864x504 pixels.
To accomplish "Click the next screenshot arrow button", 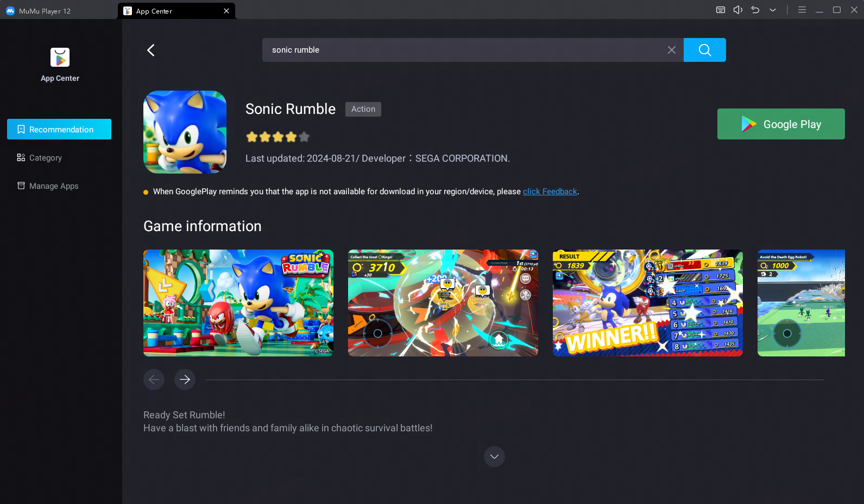I will [x=185, y=379].
